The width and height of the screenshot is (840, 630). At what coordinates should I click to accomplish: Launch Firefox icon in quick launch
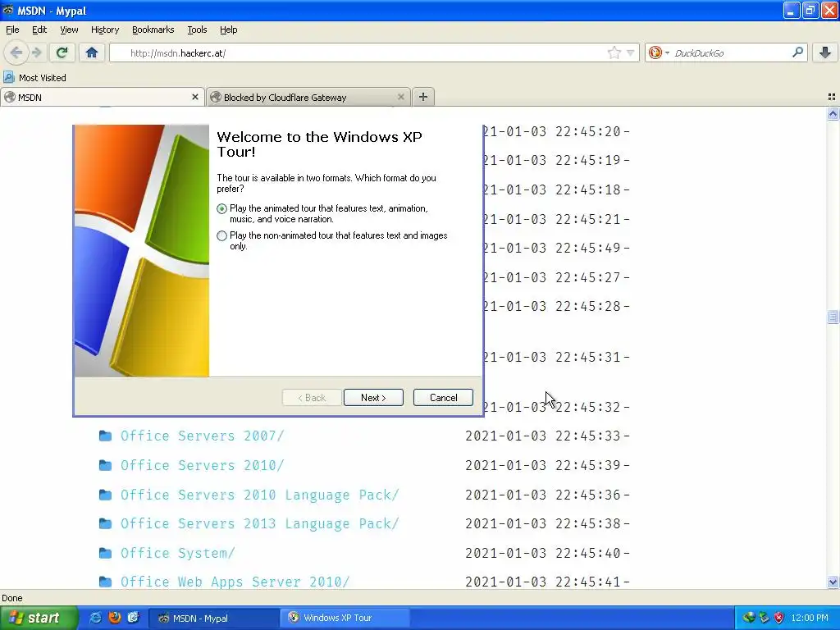(x=114, y=618)
